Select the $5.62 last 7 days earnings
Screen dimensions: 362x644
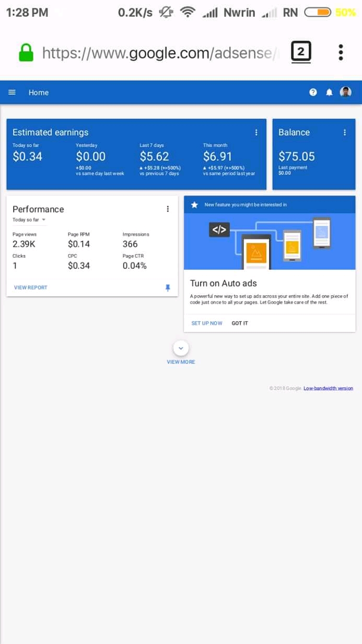click(x=155, y=156)
